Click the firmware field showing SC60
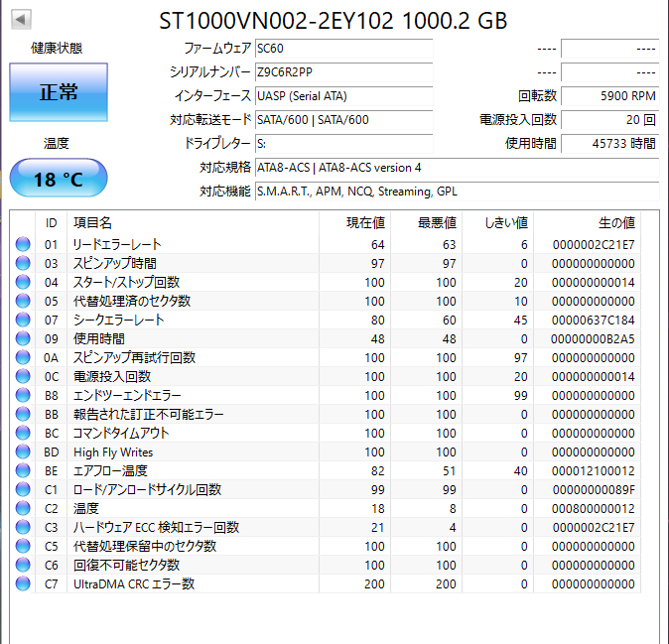This screenshot has height=644, width=669. click(x=342, y=48)
